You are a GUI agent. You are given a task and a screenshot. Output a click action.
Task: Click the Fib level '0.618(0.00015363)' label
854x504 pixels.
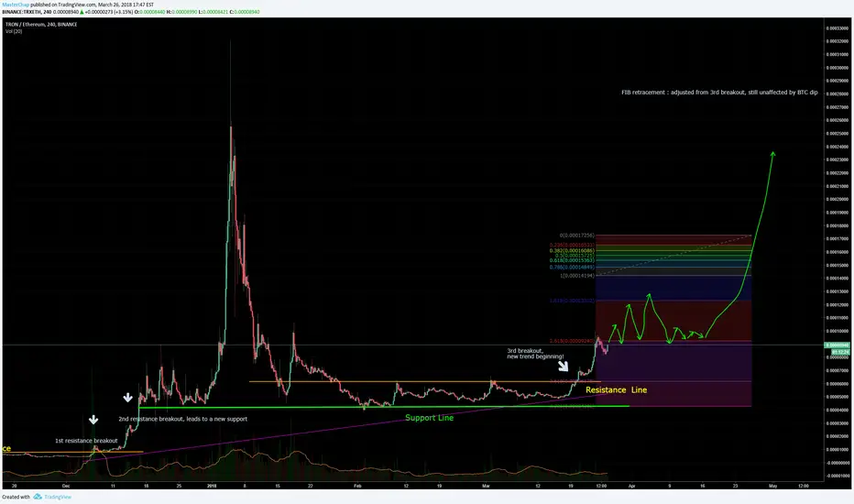coord(572,260)
